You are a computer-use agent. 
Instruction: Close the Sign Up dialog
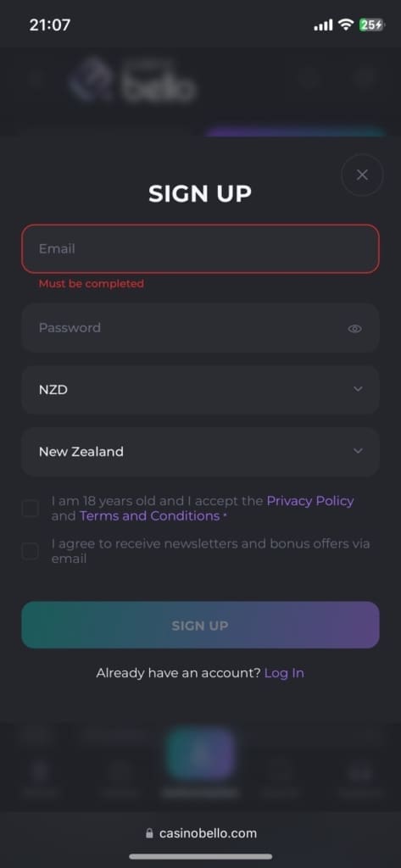362,175
